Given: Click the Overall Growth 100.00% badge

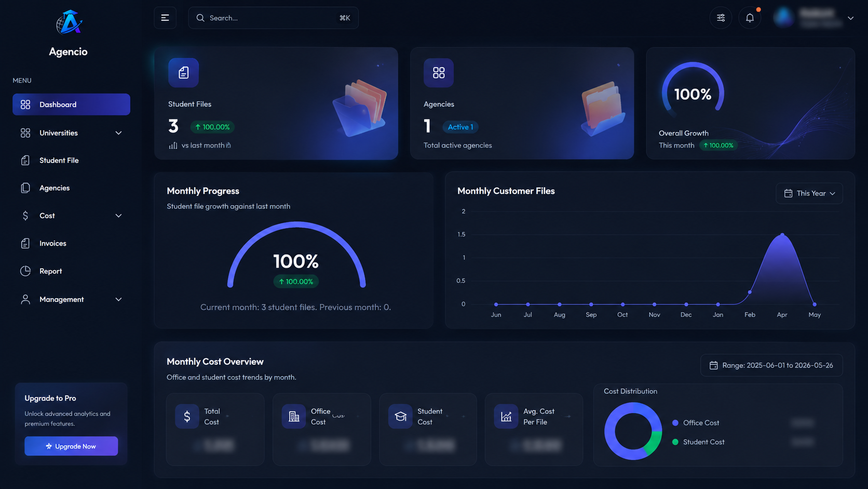Looking at the screenshot, I should point(718,146).
